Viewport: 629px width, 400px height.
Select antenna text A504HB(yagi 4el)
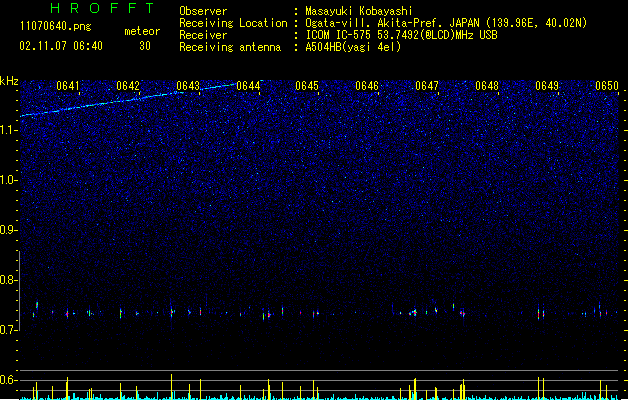click(353, 47)
